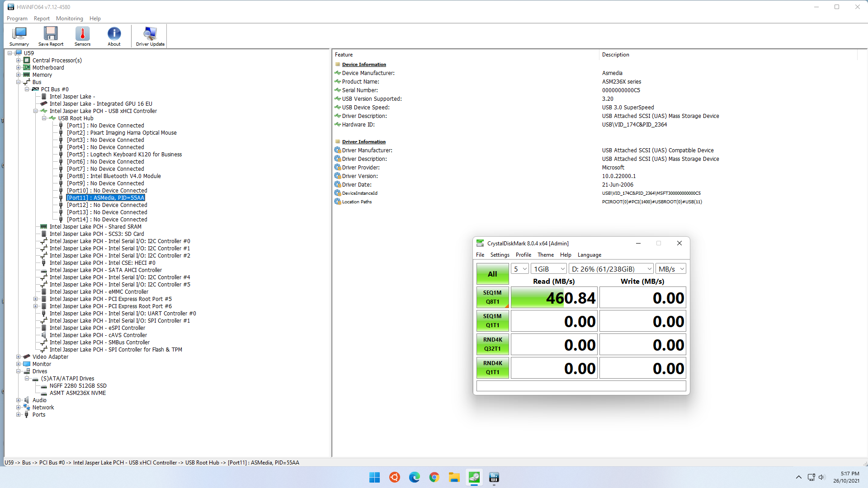The width and height of the screenshot is (868, 488).
Task: Open the Report menu in HWiNFO64
Action: (42, 19)
